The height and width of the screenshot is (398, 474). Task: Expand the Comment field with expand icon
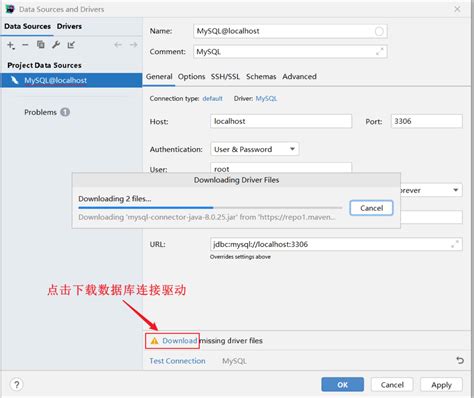click(380, 52)
